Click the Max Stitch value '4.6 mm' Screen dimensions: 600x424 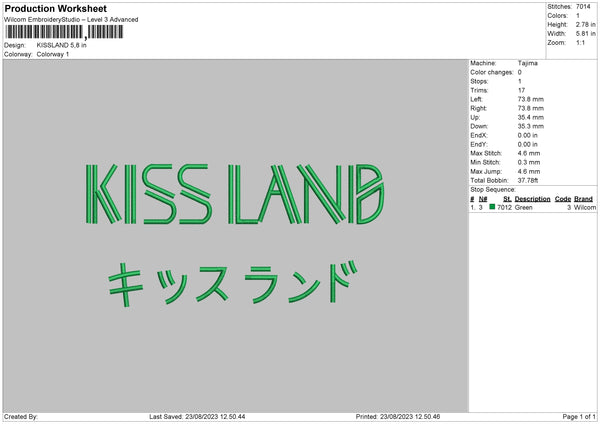[x=529, y=153]
